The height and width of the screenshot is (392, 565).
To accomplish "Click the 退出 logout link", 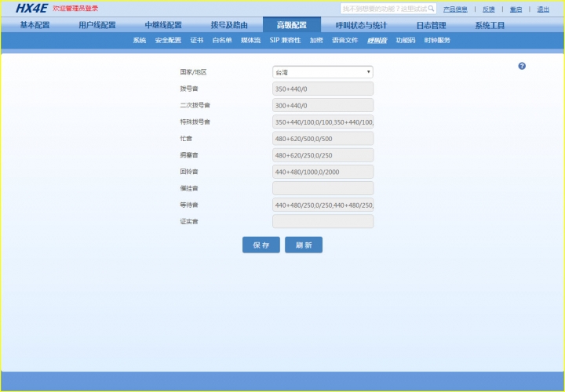I will click(x=543, y=9).
